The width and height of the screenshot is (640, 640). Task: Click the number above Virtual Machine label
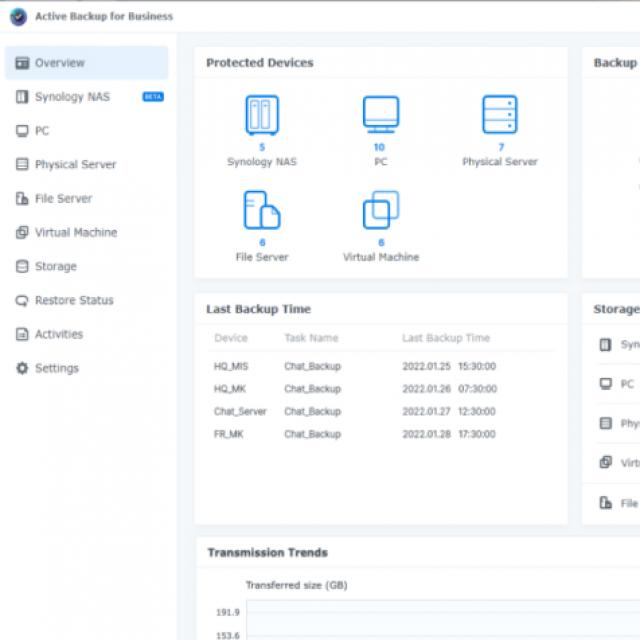381,242
